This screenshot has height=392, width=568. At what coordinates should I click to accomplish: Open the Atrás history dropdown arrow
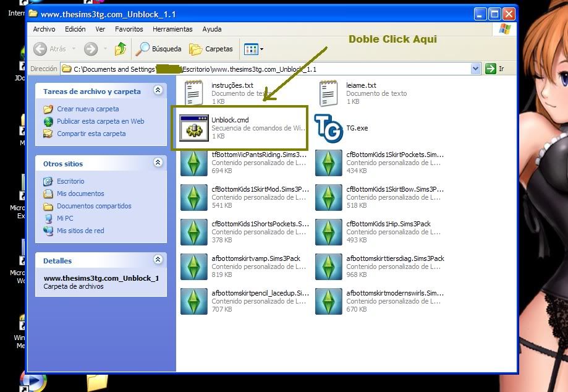[74, 49]
